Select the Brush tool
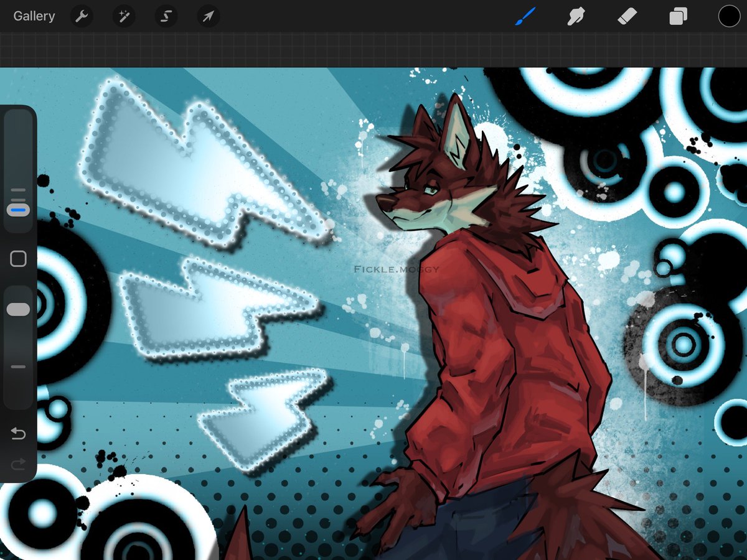 tap(525, 16)
